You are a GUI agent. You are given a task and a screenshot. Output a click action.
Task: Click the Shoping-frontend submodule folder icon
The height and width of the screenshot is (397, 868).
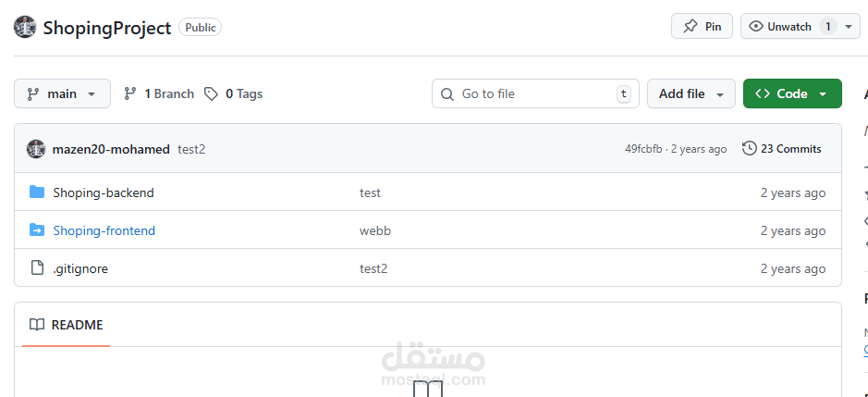coord(37,230)
